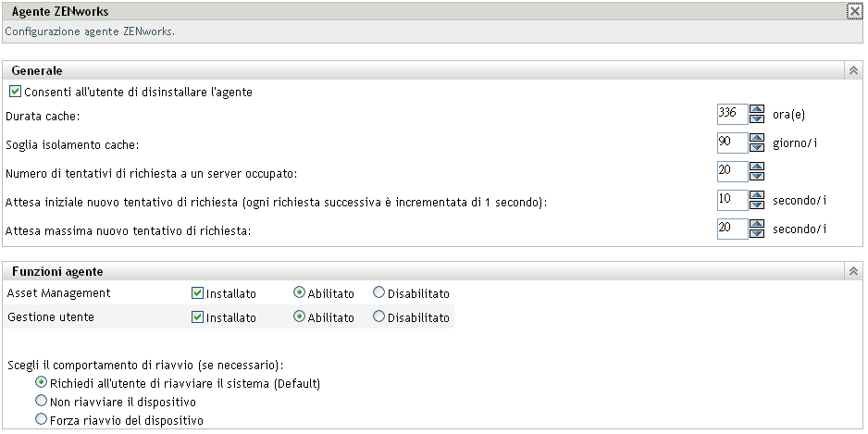Viewport: 868px width, 434px height.
Task: Toggle 'Consenti all'utente di disinstallare l'agente' checkbox
Action: [14, 93]
